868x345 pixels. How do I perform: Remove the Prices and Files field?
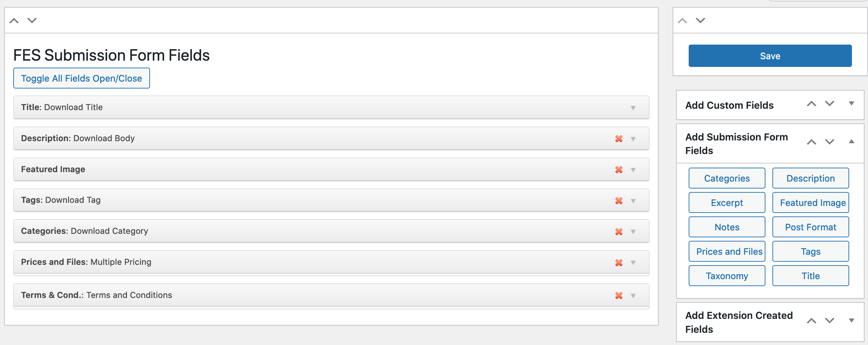point(619,263)
